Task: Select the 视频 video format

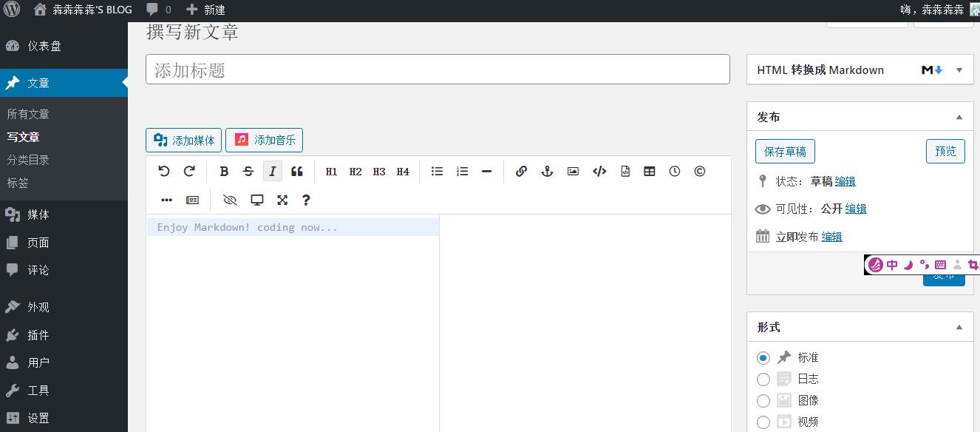Action: click(763, 422)
